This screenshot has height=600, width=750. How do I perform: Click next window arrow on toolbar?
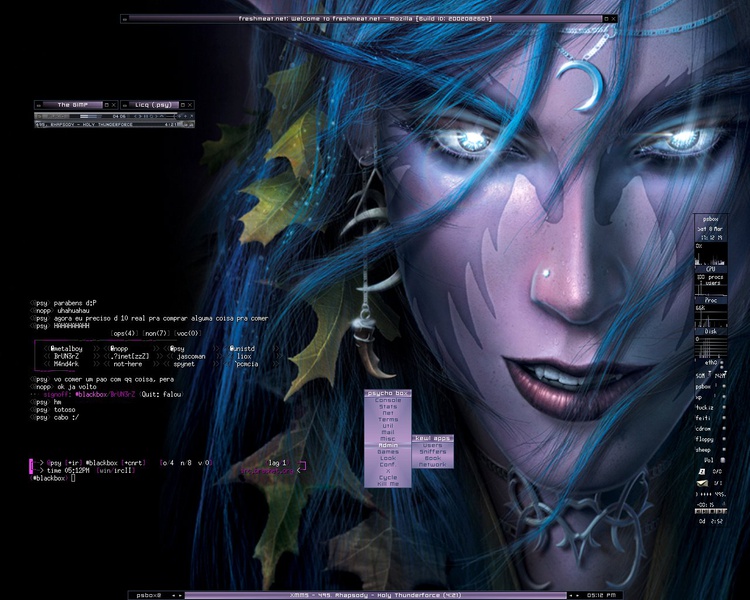coord(577,595)
